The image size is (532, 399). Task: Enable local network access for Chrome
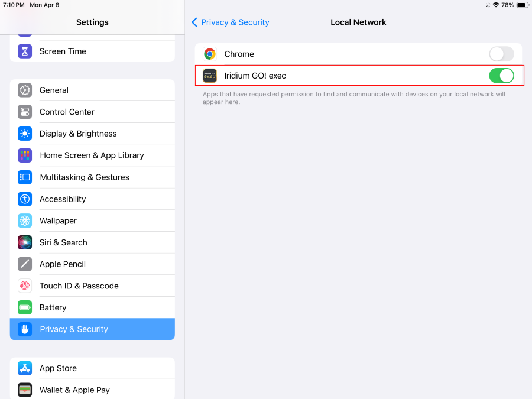501,54
